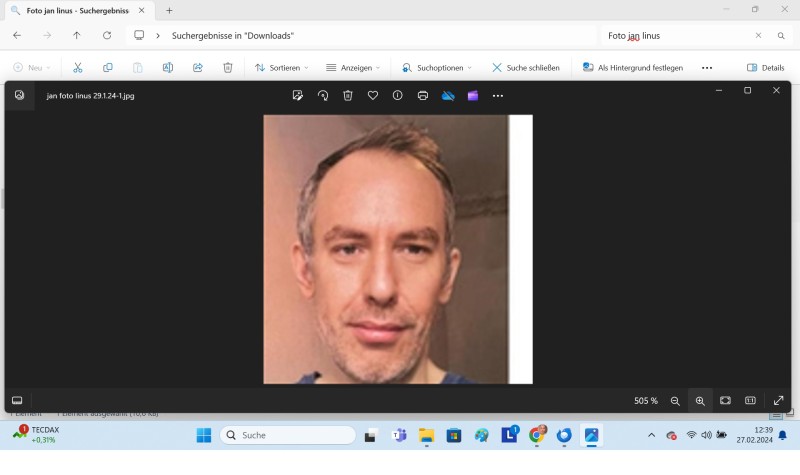Toggle fit-to-window zoom in Photos
The height and width of the screenshot is (475, 800).
click(725, 400)
